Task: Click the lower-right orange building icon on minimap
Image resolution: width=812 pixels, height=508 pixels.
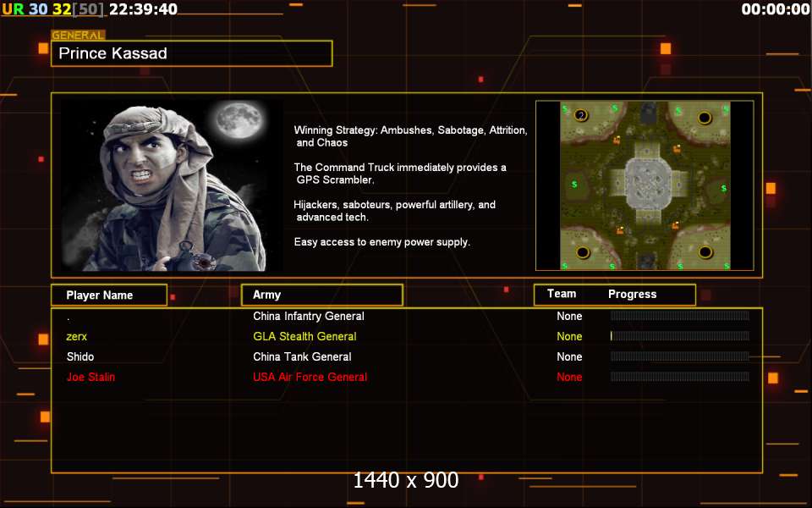Action: tap(675, 225)
